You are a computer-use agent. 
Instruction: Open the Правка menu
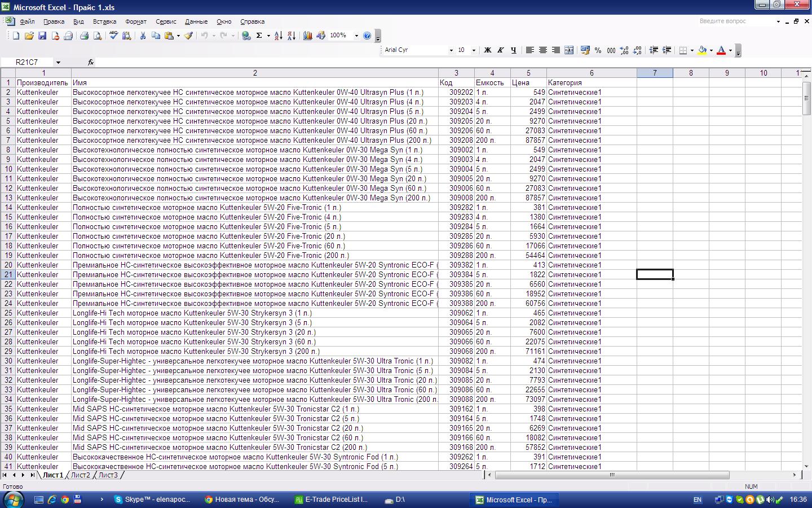pos(54,21)
